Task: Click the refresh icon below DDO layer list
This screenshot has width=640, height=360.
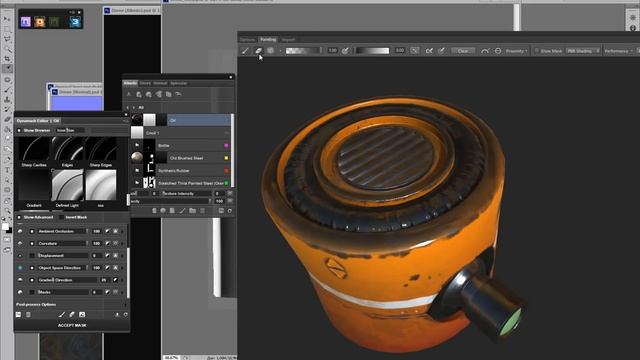Action: click(x=230, y=211)
